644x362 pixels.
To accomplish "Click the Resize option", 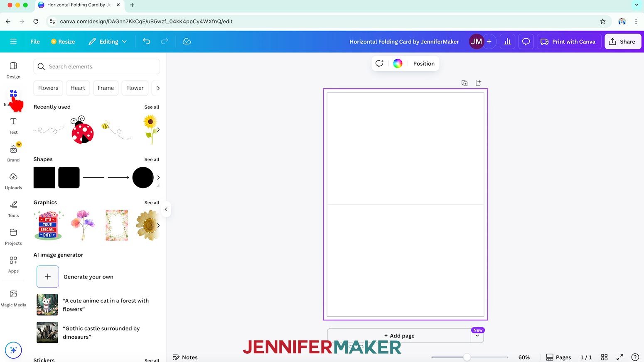I will click(63, 42).
